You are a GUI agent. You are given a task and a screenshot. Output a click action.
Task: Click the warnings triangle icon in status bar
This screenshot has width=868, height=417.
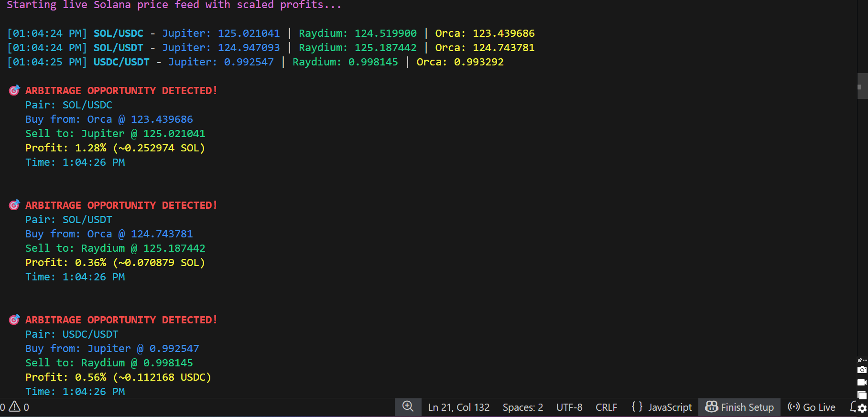click(x=15, y=407)
